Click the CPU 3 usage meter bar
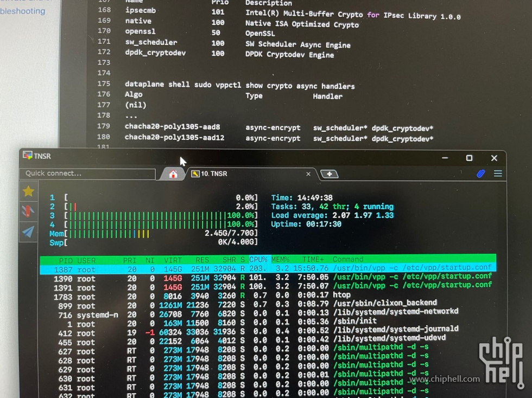 154,215
